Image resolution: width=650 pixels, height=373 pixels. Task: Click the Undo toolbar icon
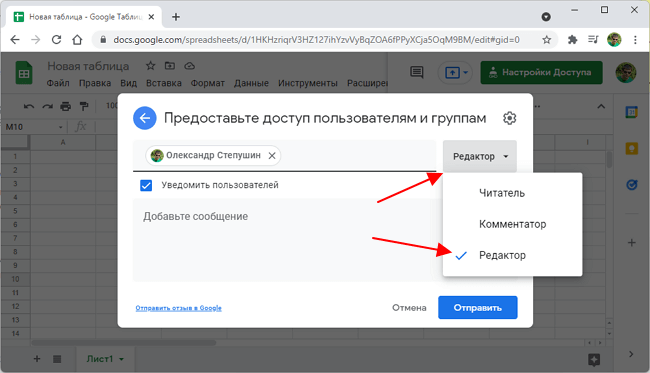click(x=29, y=107)
